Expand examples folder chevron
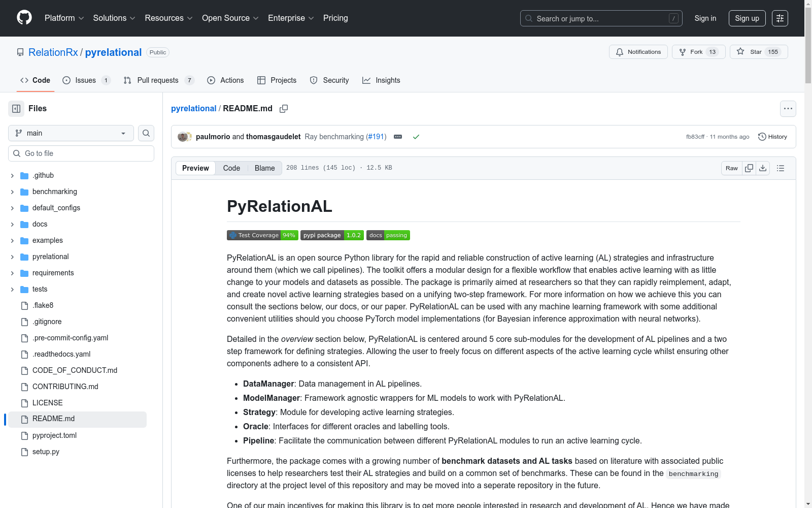This screenshot has width=812, height=508. (12, 241)
